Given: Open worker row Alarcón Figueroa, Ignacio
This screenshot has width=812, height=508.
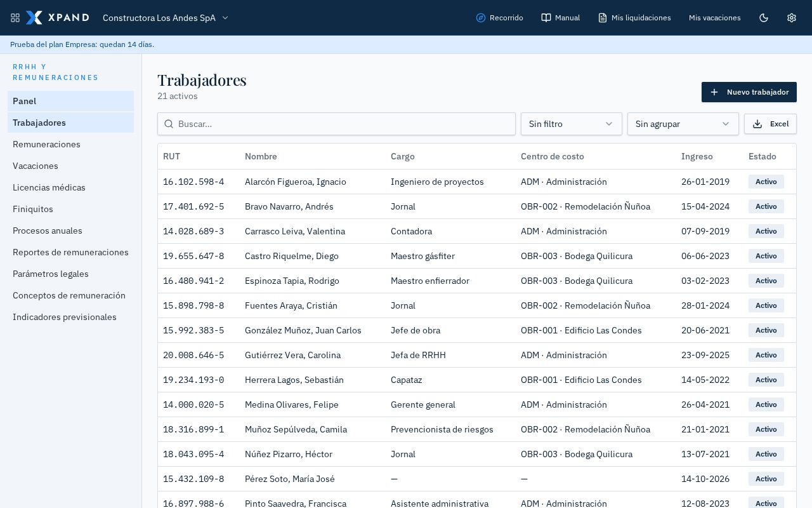Looking at the screenshot, I should click(x=477, y=182).
